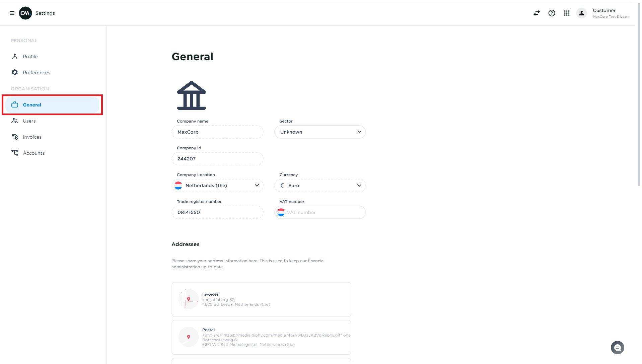This screenshot has width=642, height=364.
Task: Click the company bank building logo
Action: coord(191,95)
